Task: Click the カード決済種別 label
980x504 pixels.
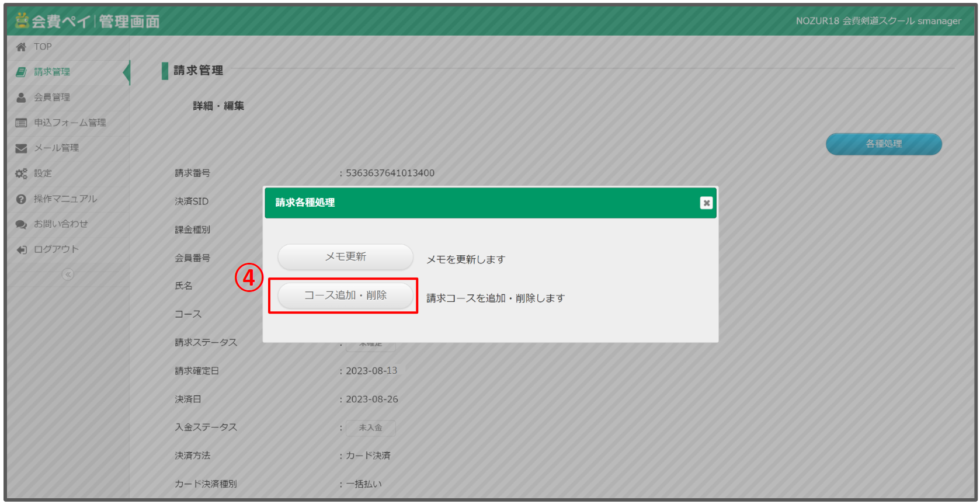Action: [206, 484]
